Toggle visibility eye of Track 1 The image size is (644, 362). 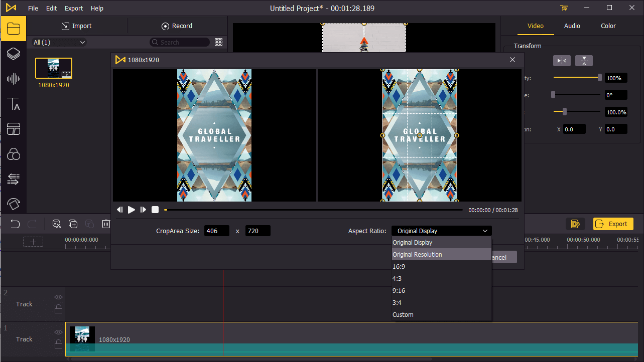(x=59, y=332)
